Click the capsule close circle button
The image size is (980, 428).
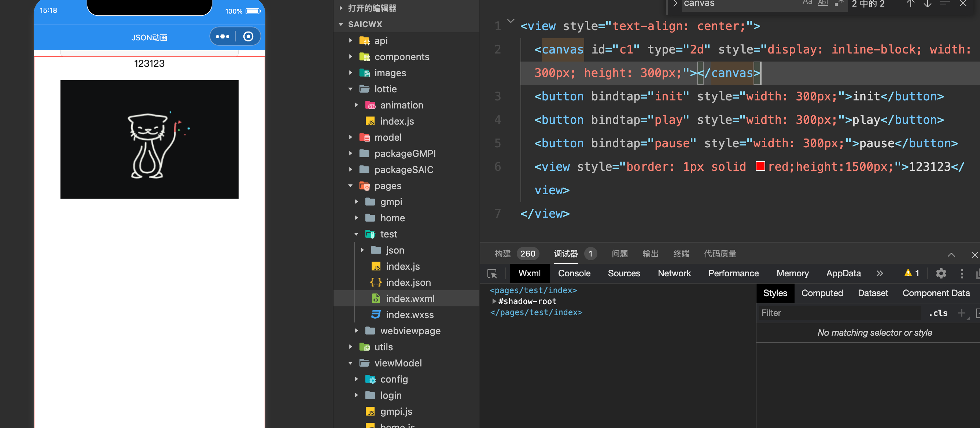pos(248,37)
